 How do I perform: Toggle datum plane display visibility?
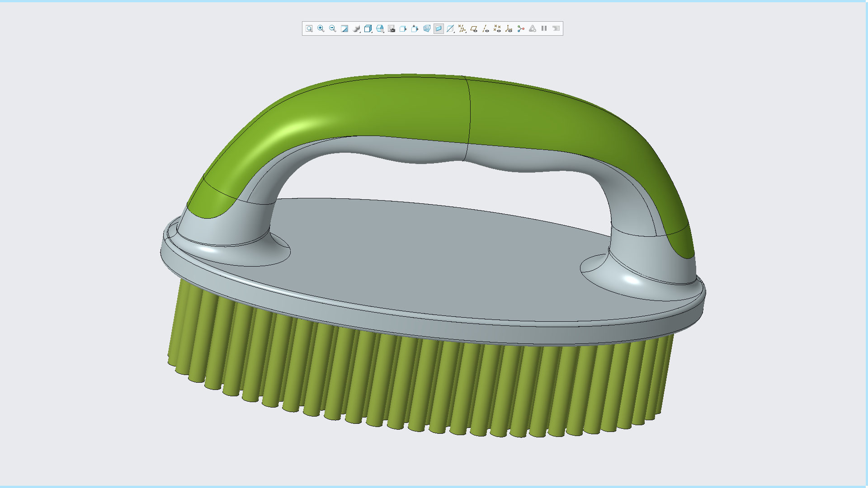pos(474,28)
